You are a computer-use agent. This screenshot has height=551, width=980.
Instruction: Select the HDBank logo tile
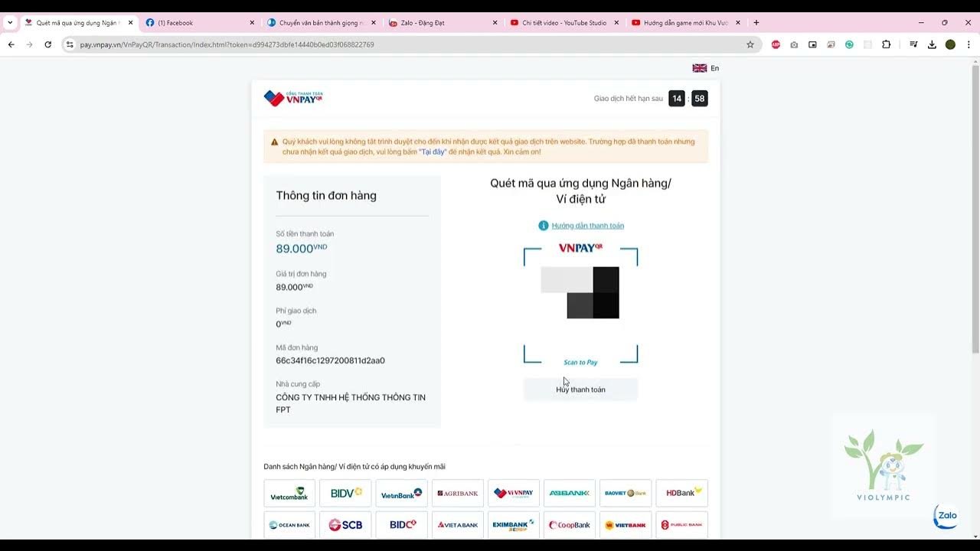click(x=681, y=494)
